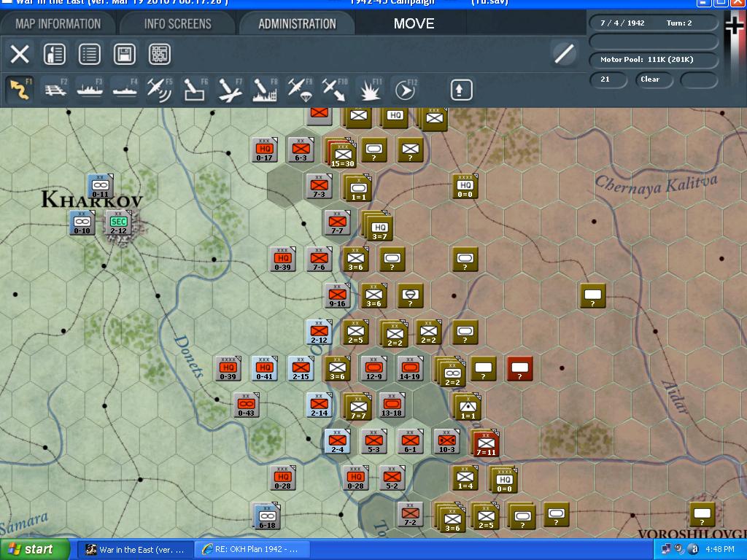
Task: Select the Air transfer mode (F10) icon
Action: [334, 90]
